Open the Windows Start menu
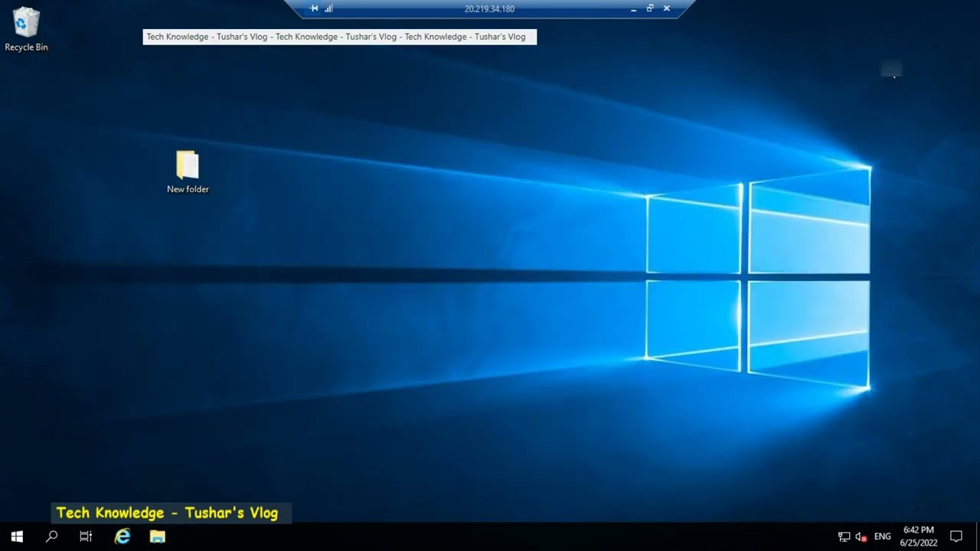Viewport: 980px width, 551px height. point(17,536)
